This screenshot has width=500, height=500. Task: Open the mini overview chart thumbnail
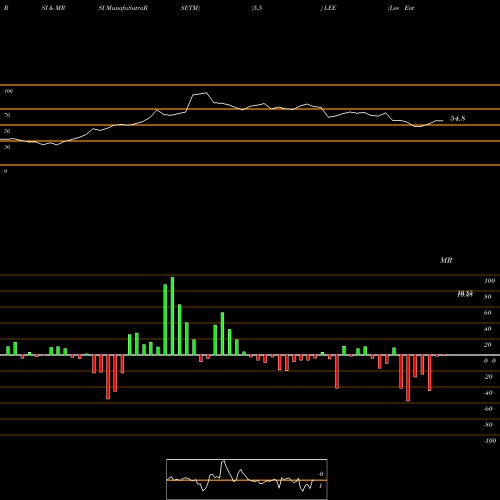(x=247, y=479)
